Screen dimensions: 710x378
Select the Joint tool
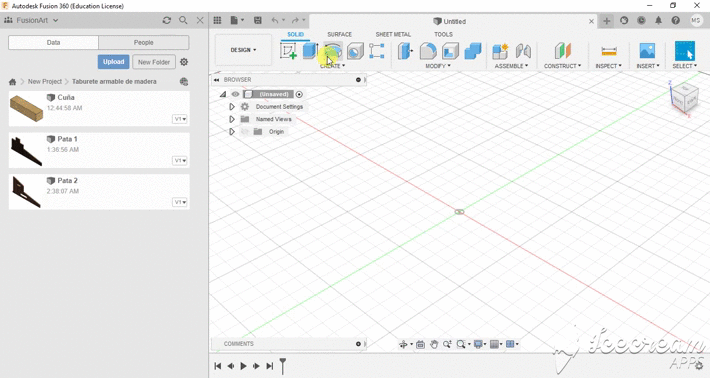click(523, 51)
